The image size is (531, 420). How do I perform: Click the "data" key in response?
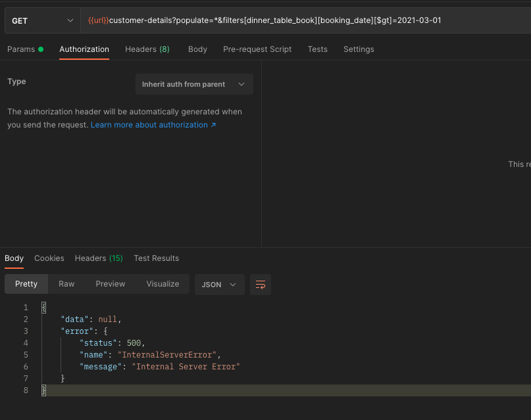tap(74, 319)
